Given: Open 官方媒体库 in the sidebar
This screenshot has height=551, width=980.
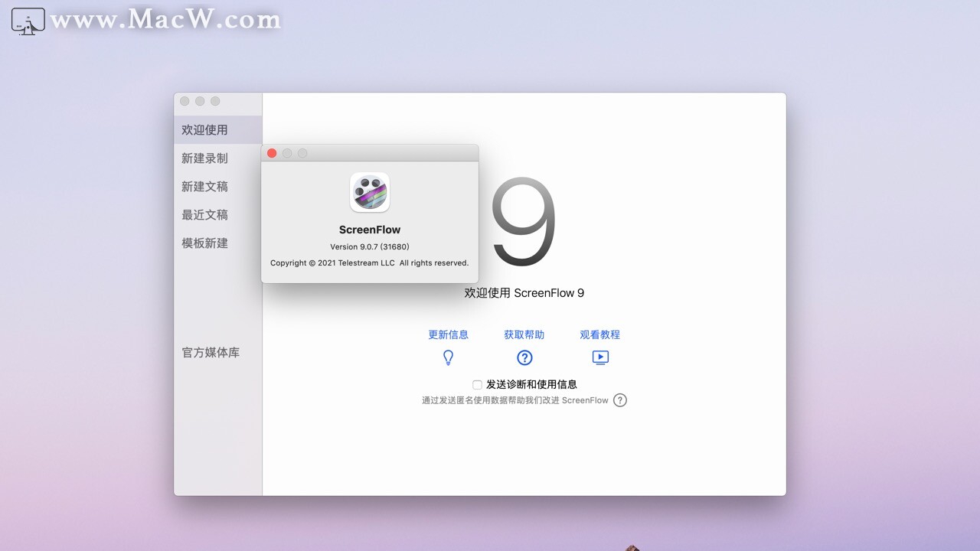Looking at the screenshot, I should pyautogui.click(x=218, y=353).
